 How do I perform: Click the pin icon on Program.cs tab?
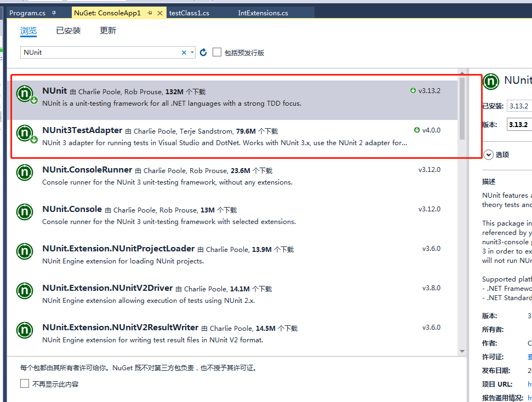tap(54, 13)
